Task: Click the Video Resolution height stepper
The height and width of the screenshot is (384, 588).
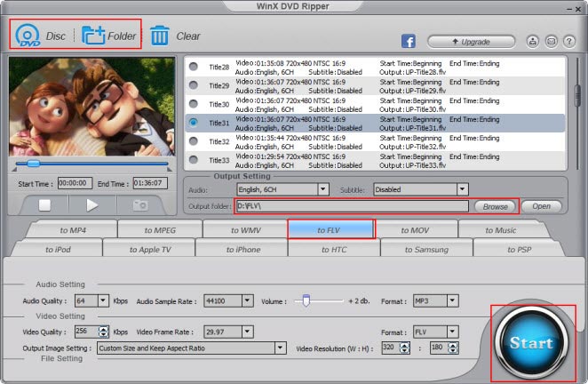Action: pos(453,348)
